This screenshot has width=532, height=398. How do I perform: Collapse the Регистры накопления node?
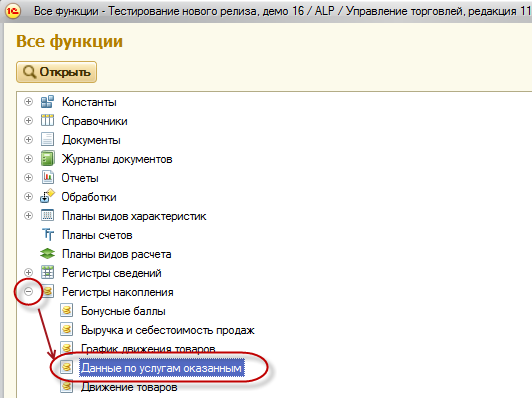click(x=28, y=291)
